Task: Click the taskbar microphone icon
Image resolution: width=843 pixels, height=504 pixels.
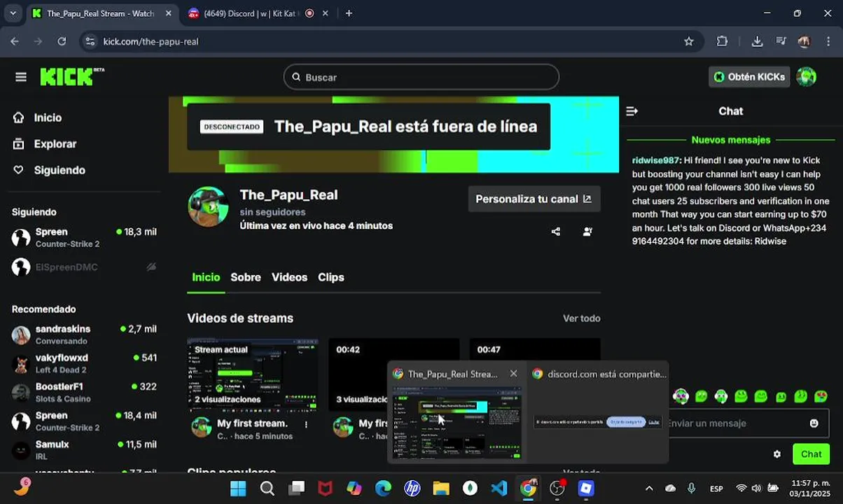Action: tap(691, 488)
